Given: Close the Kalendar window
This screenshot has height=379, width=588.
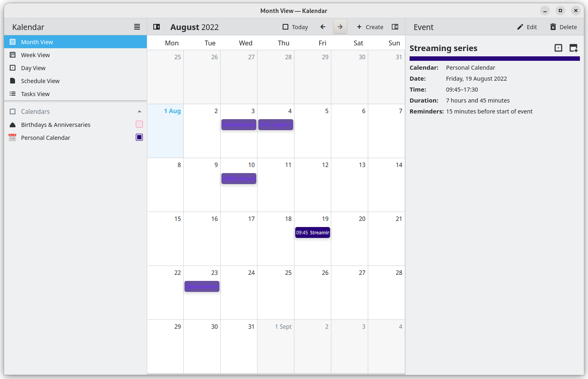Looking at the screenshot, I should point(576,11).
